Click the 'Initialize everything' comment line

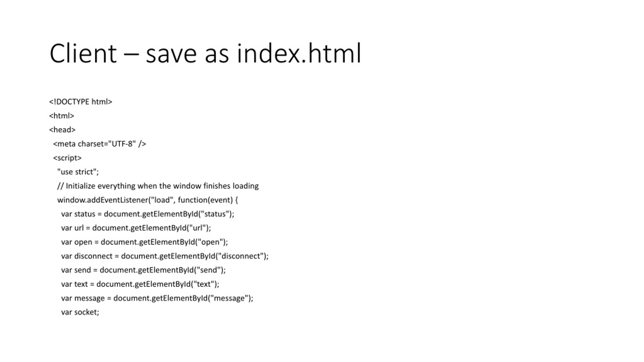(x=158, y=186)
